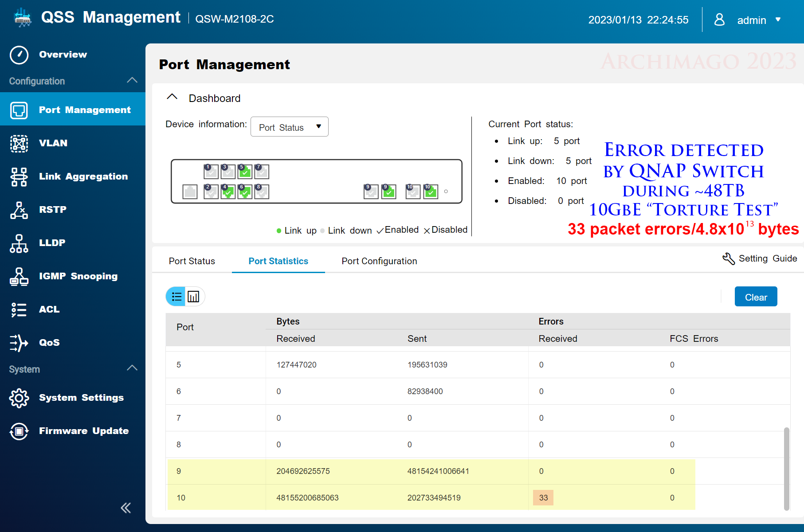
Task: Go to Overview page
Action: click(x=63, y=55)
